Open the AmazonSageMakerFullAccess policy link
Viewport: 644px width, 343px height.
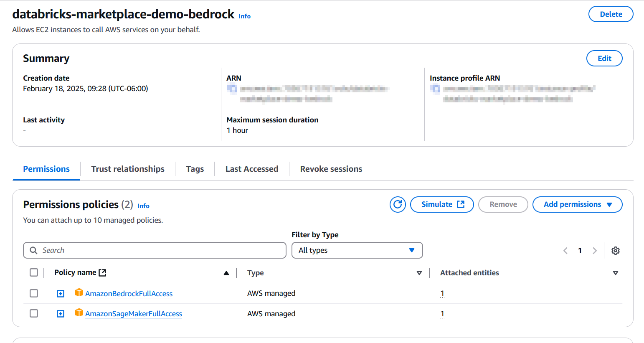coord(133,314)
